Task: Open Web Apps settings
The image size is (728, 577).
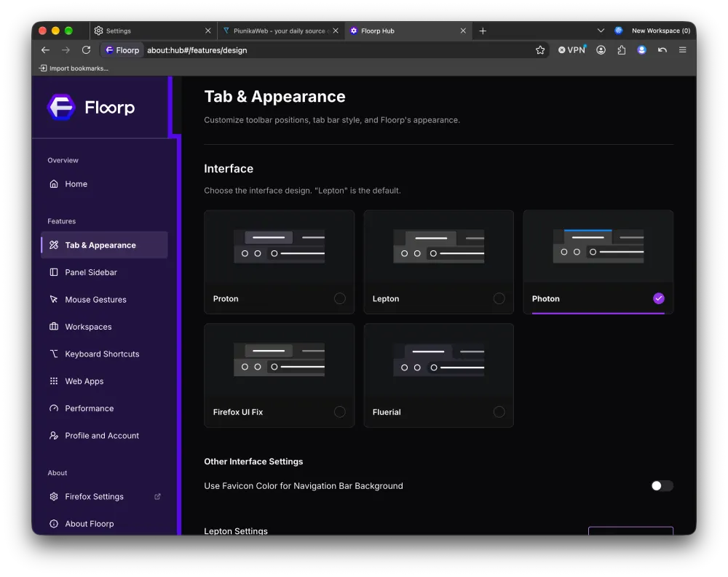Action: pyautogui.click(x=104, y=381)
